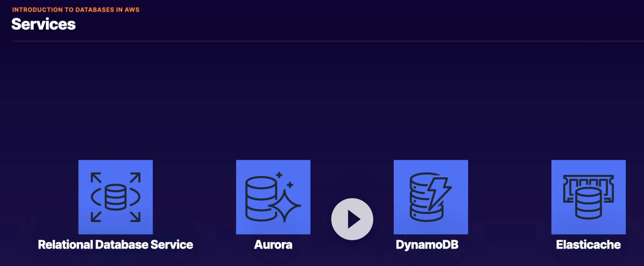Click the small plus signs on Aurora icon
Viewport: 644px width, 266px height.
pos(284,180)
